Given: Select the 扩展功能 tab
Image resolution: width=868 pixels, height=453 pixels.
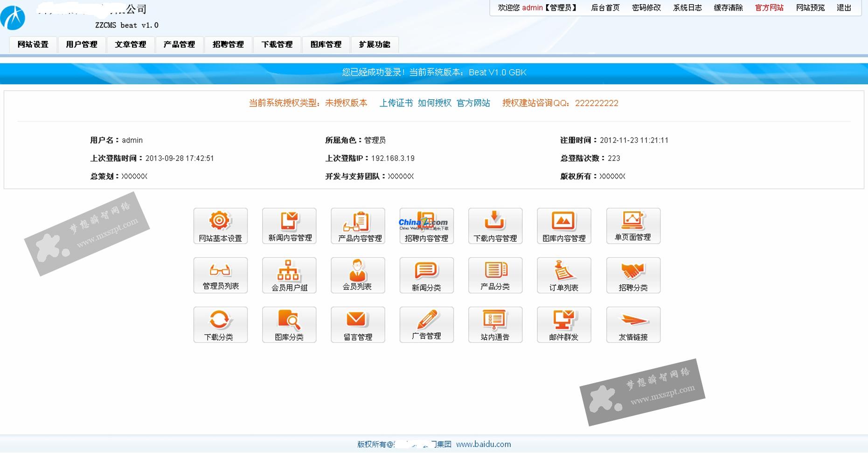Looking at the screenshot, I should (375, 45).
